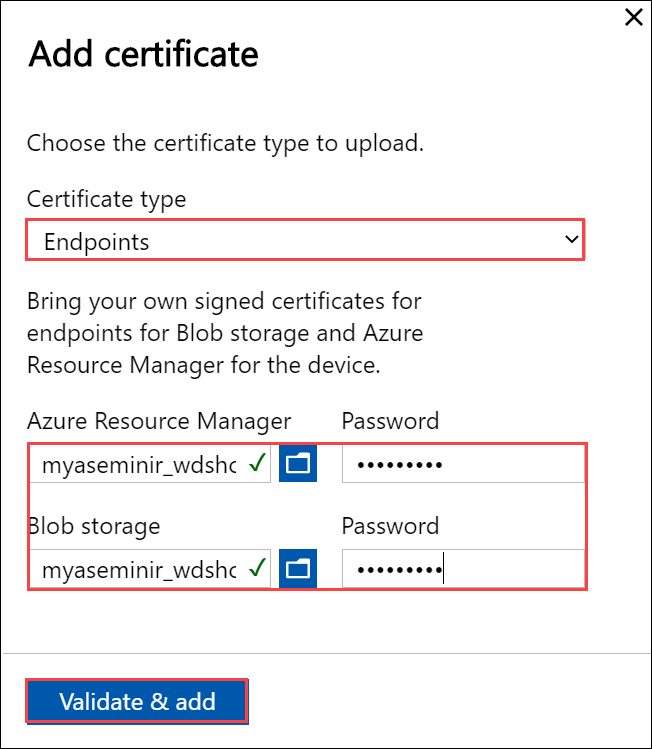Close the Add certificate panel
The width and height of the screenshot is (652, 749).
[x=633, y=17]
